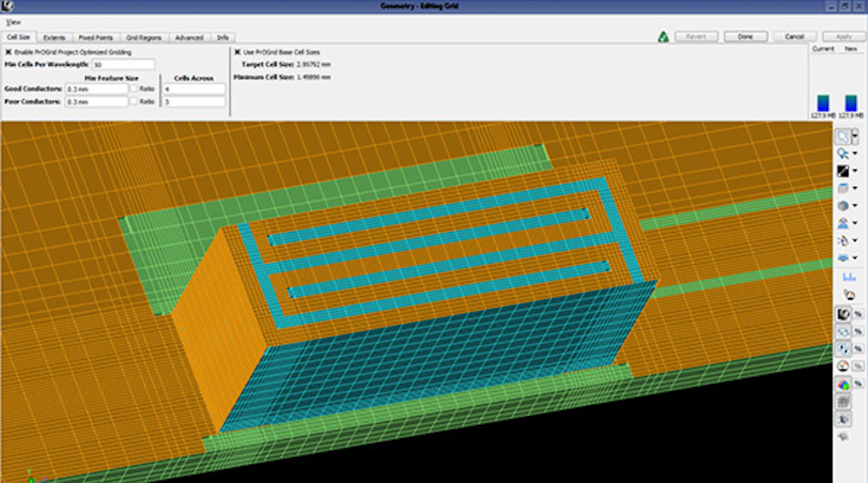
Task: Toggle the Good Conductors Ratio checkbox
Action: coord(134,89)
